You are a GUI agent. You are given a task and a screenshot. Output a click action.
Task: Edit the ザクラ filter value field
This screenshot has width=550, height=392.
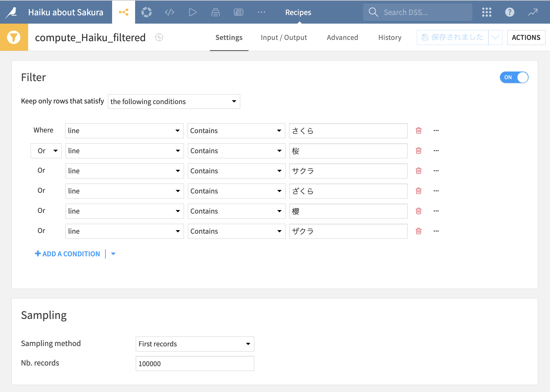click(348, 231)
